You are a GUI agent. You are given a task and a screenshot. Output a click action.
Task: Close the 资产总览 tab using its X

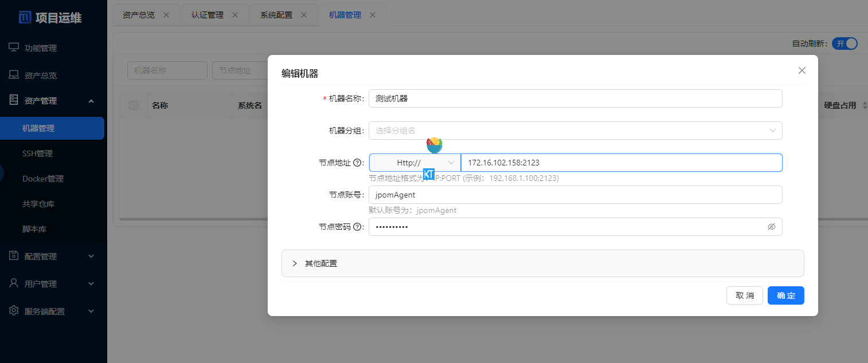(x=166, y=15)
